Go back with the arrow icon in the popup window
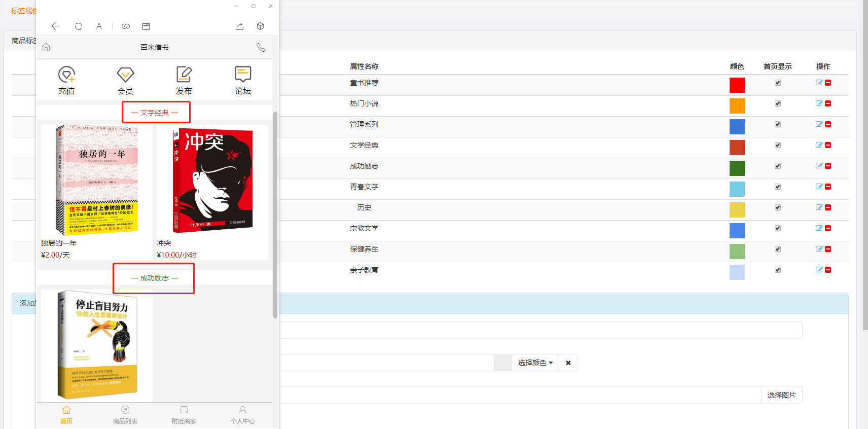 (56, 26)
